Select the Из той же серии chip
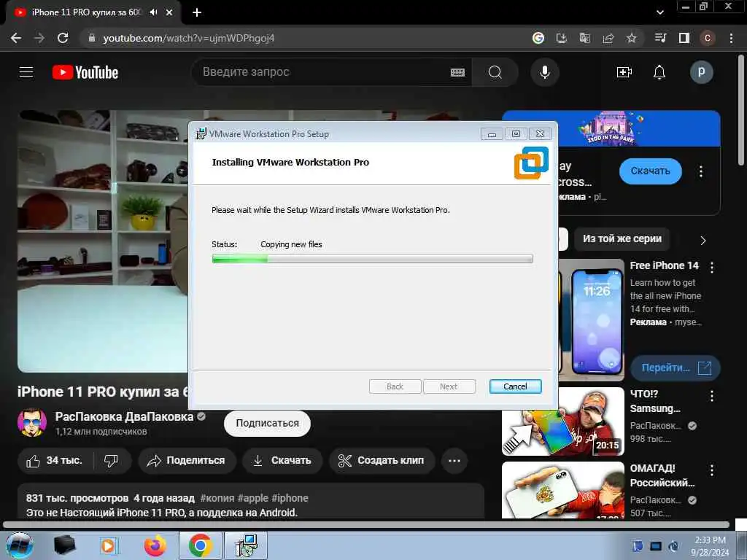The width and height of the screenshot is (747, 560). pyautogui.click(x=622, y=238)
